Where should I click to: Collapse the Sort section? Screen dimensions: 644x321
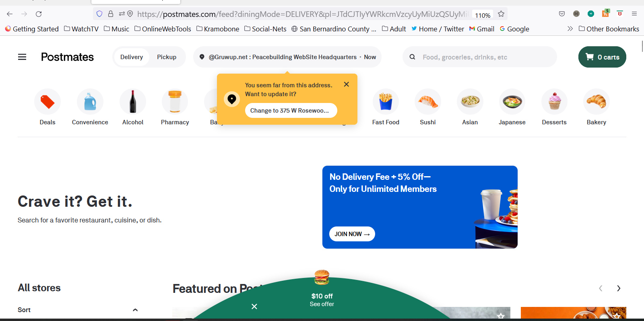[x=135, y=310]
